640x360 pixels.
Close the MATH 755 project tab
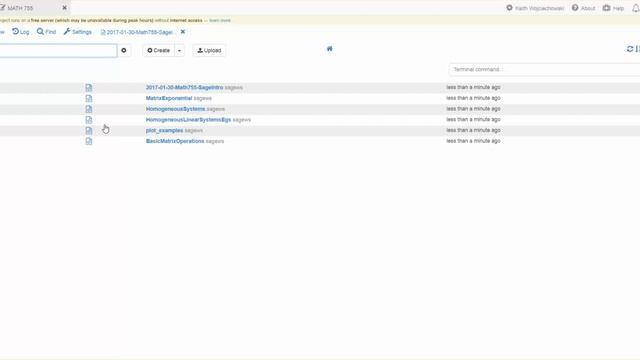pyautogui.click(x=64, y=8)
